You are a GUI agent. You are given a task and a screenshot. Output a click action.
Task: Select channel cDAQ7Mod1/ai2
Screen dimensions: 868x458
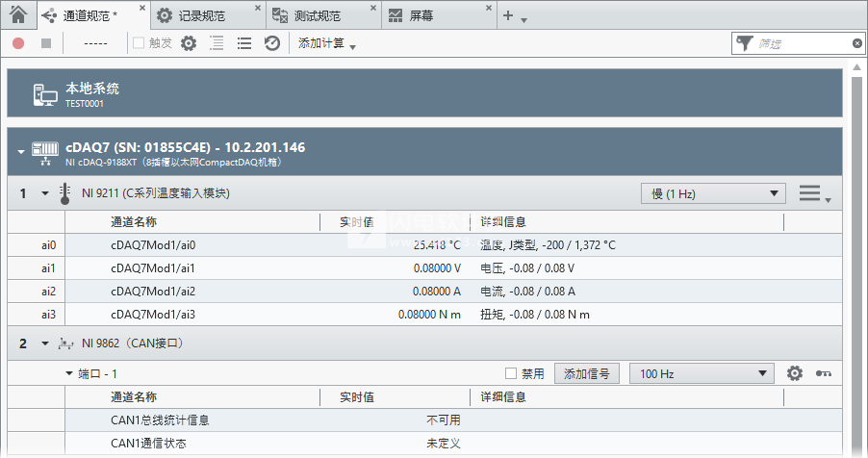pos(153,292)
